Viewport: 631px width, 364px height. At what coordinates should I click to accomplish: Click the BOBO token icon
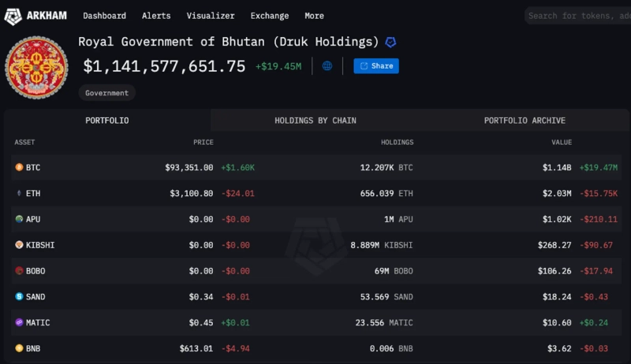(x=19, y=270)
